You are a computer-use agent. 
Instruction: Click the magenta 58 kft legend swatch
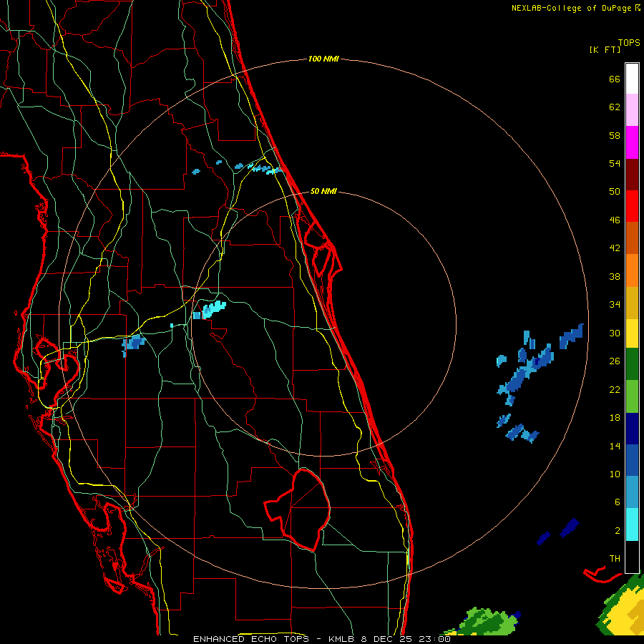(632, 142)
